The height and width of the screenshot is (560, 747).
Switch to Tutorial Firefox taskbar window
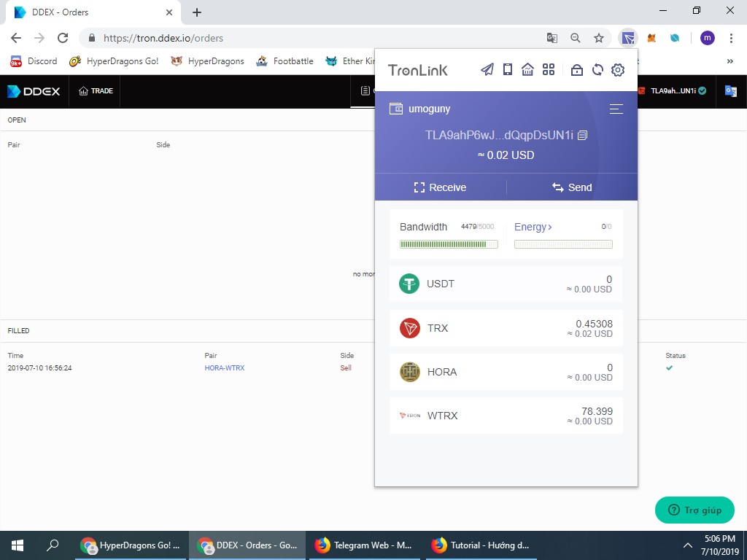pos(480,545)
